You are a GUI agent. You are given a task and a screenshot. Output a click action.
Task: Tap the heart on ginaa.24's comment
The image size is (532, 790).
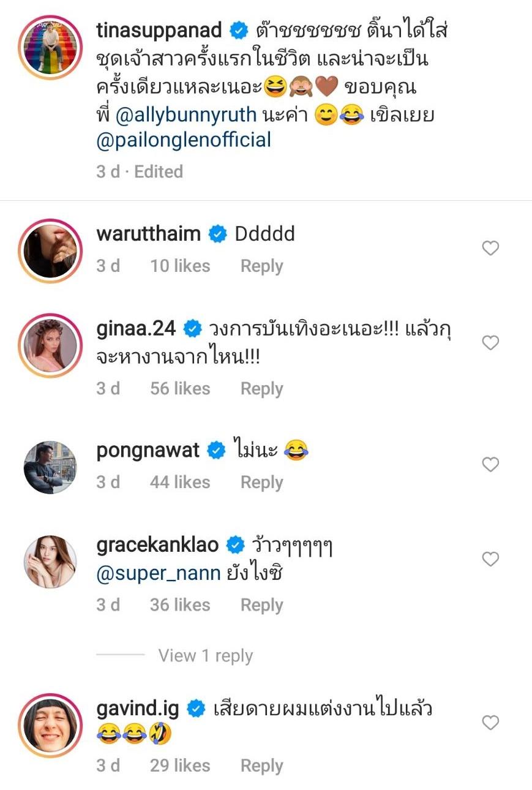click(x=490, y=343)
